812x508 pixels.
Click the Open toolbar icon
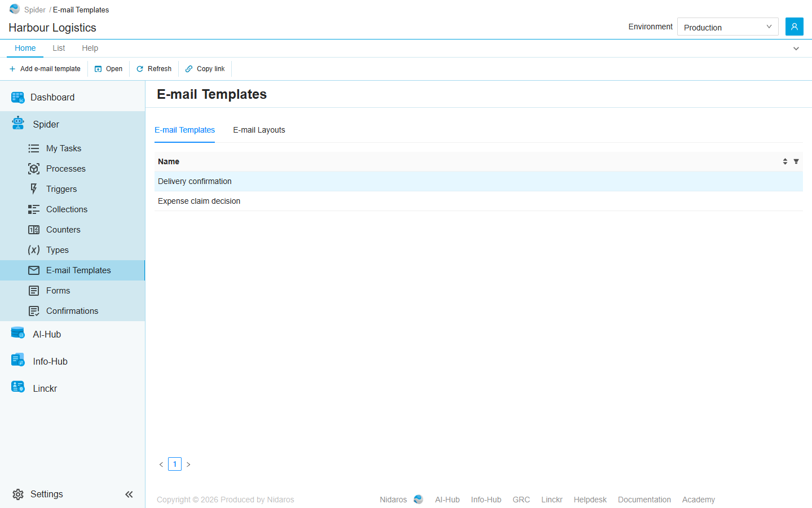pos(98,69)
